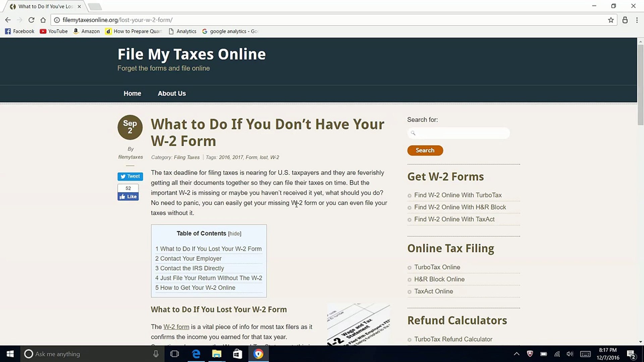The image size is (644, 362).
Task: Jump to Contact the IRS Directly section
Action: point(190,268)
